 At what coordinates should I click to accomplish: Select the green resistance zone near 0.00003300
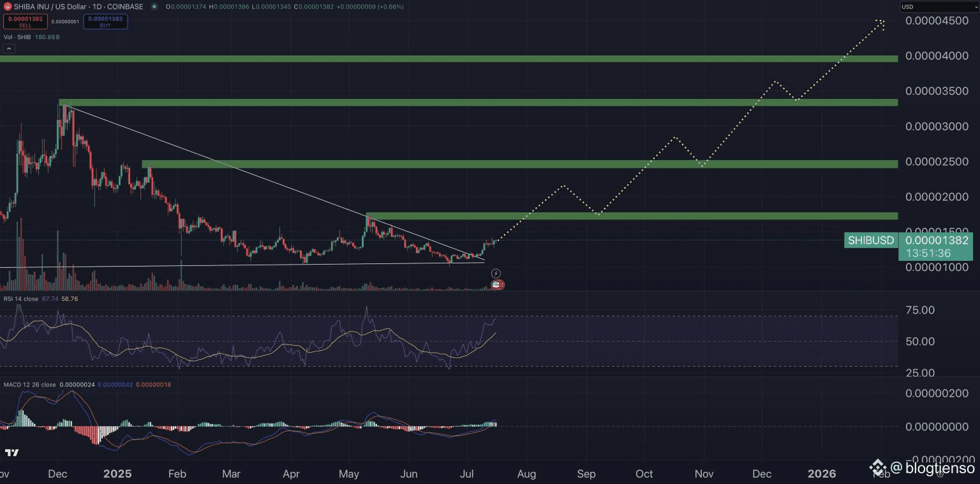(x=478, y=102)
